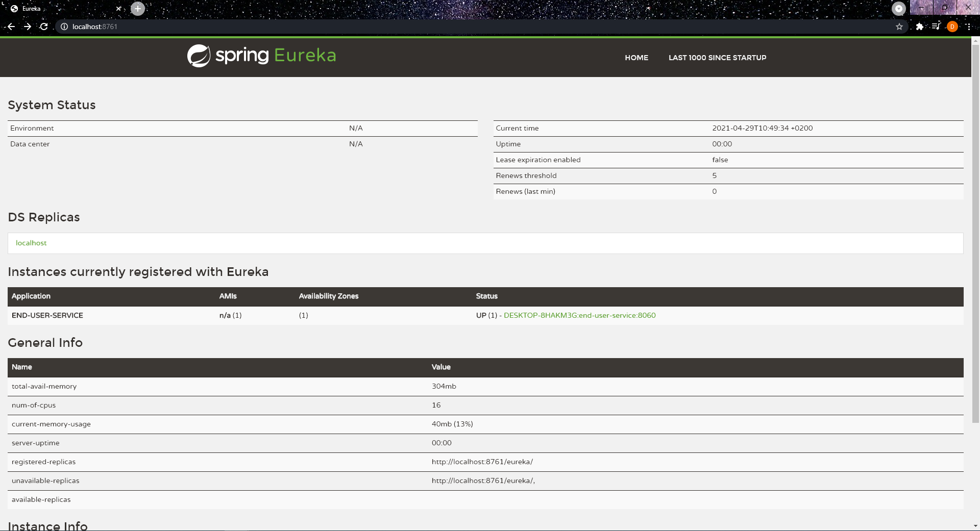
Task: Click the Status column header
Action: pyautogui.click(x=486, y=296)
